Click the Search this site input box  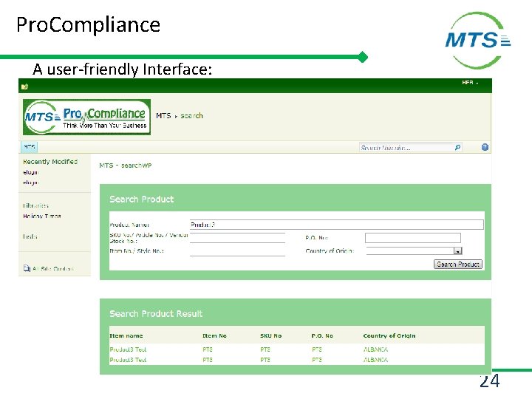click(x=406, y=148)
